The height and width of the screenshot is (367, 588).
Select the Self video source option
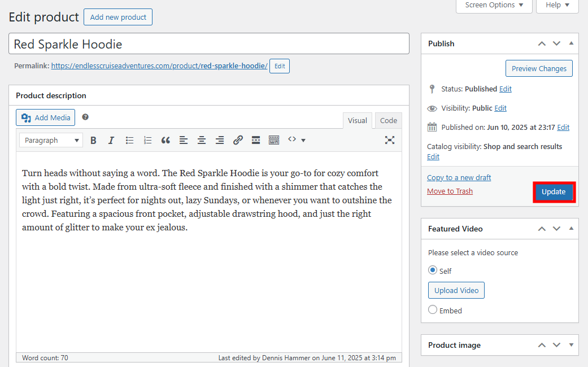coord(432,270)
